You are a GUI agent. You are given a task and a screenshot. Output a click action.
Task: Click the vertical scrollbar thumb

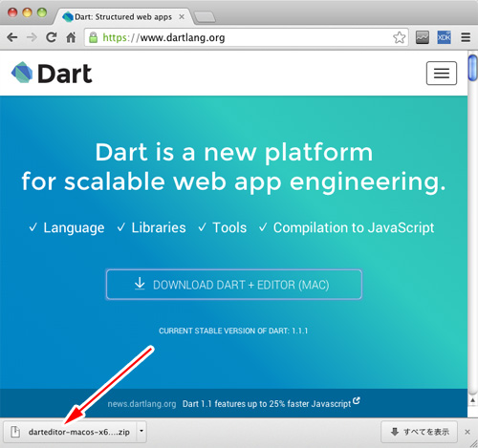(472, 68)
